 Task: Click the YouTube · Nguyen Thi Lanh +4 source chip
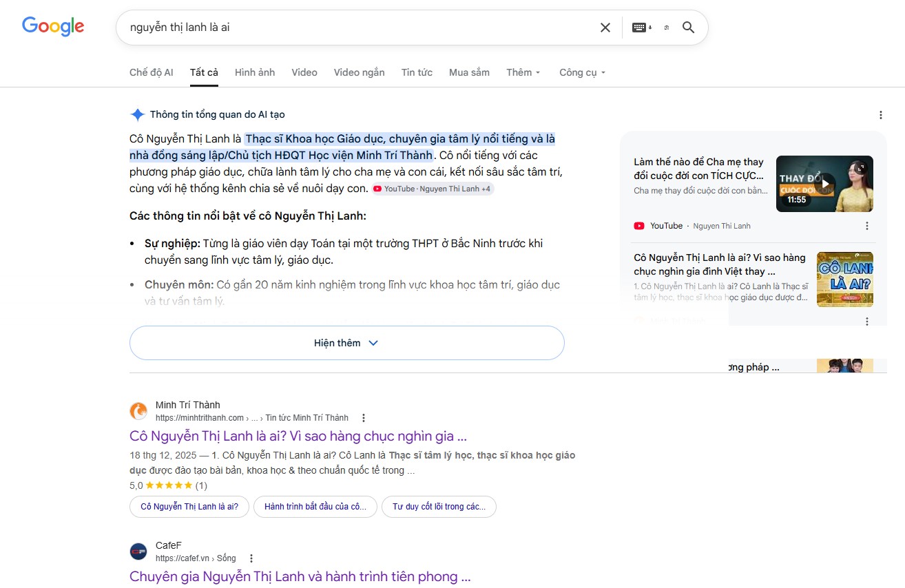click(x=433, y=189)
